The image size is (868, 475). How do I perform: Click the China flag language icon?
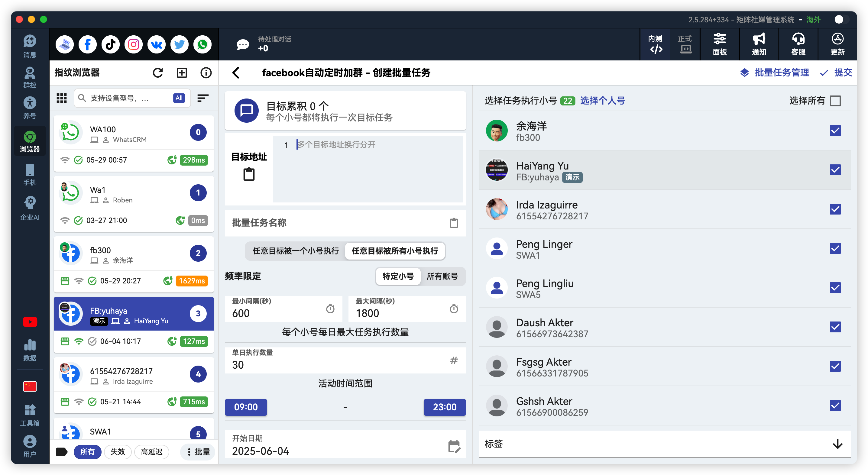coord(30,386)
